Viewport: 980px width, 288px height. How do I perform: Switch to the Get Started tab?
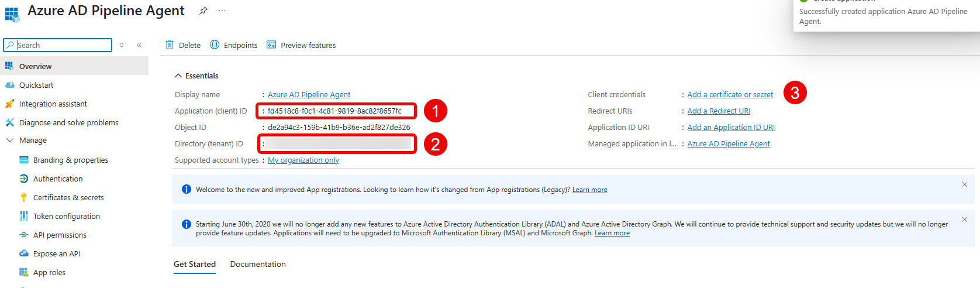[x=195, y=264]
